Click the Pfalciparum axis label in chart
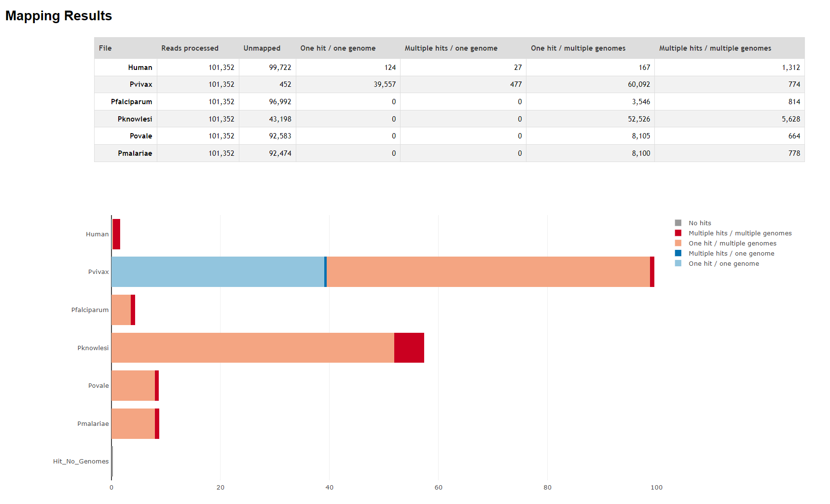The width and height of the screenshot is (830, 504). point(90,310)
